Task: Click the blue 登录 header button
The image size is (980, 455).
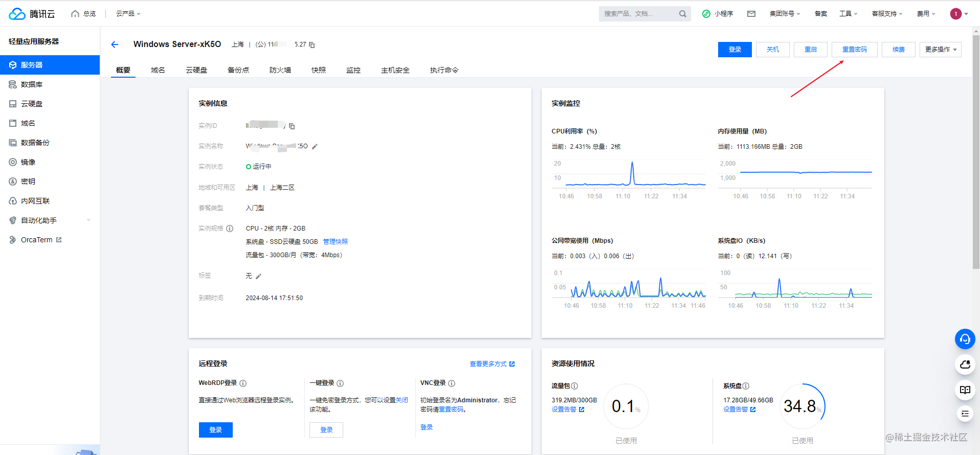Action: pos(735,50)
